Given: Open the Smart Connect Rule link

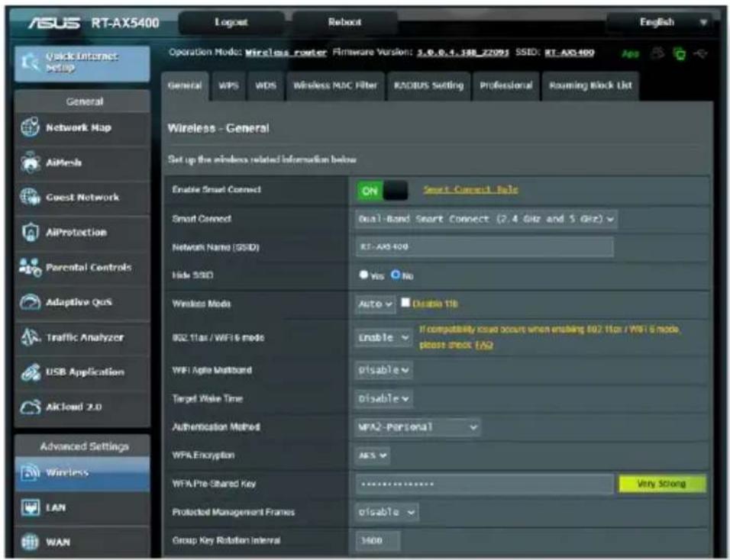Looking at the screenshot, I should click(x=470, y=189).
